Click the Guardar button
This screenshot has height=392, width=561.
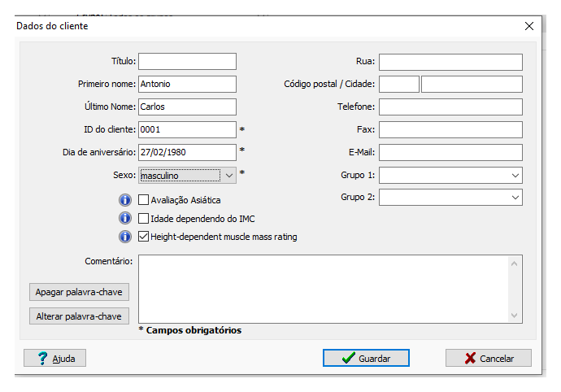(366, 358)
